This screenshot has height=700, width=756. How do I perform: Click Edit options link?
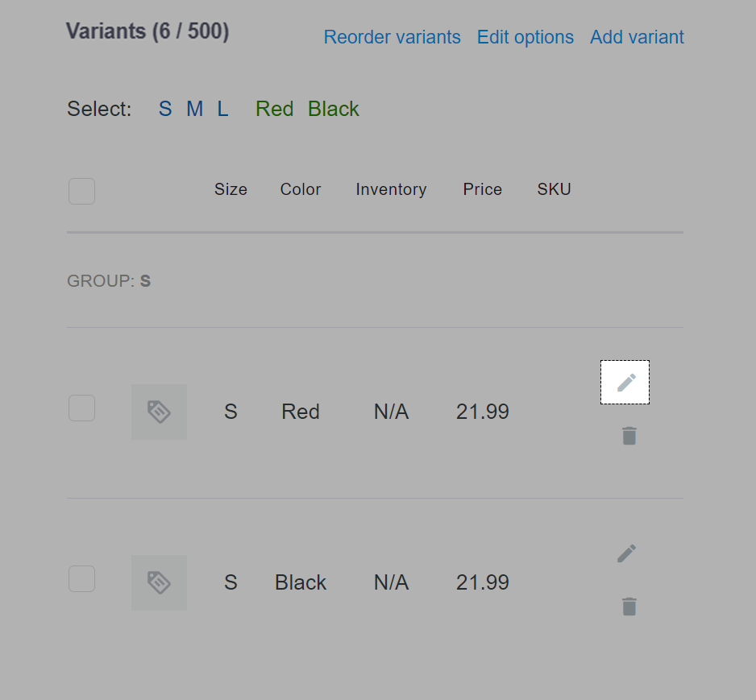click(x=525, y=37)
